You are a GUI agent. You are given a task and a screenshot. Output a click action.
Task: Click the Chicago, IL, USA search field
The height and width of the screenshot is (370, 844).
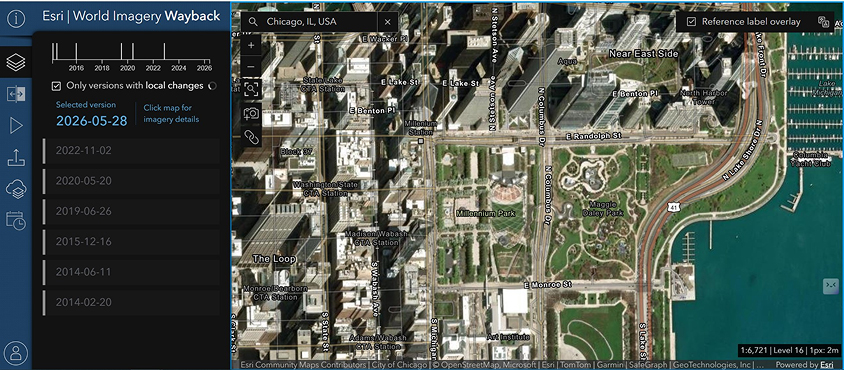pyautogui.click(x=320, y=22)
